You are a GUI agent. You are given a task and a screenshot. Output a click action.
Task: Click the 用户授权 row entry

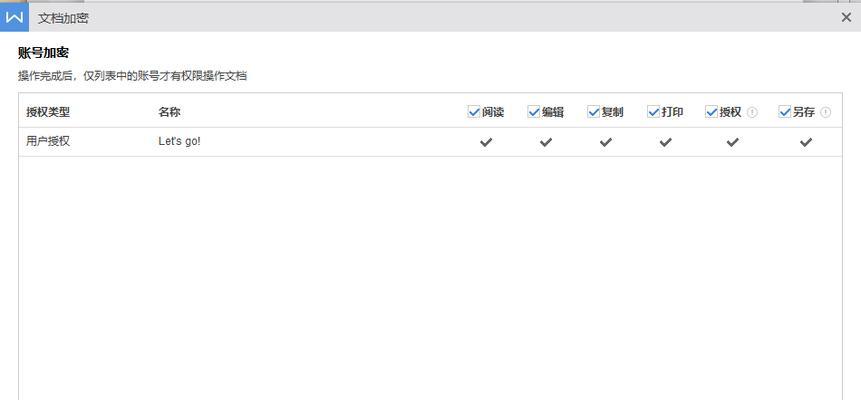tap(48, 141)
